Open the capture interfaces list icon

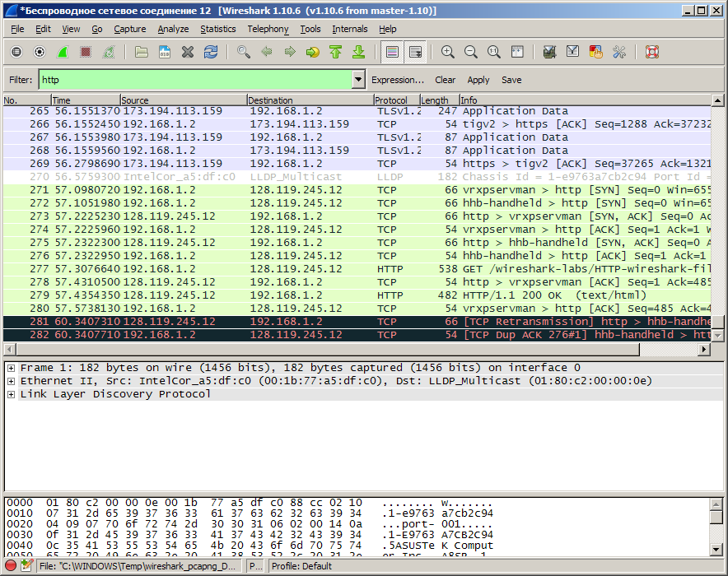point(16,52)
